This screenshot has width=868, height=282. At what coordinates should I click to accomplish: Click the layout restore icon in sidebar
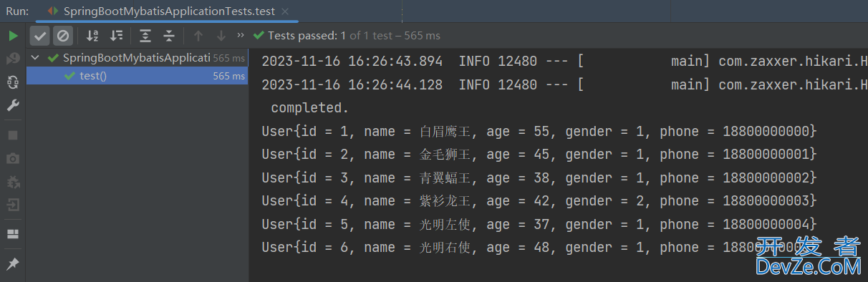tap(13, 234)
